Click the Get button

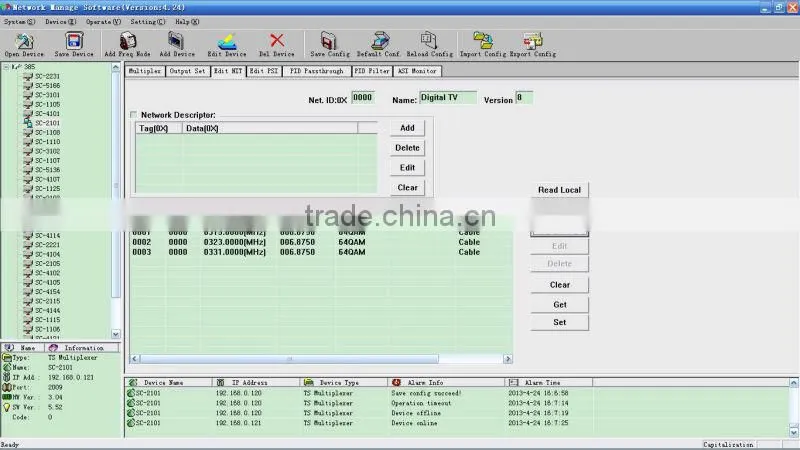coord(559,305)
